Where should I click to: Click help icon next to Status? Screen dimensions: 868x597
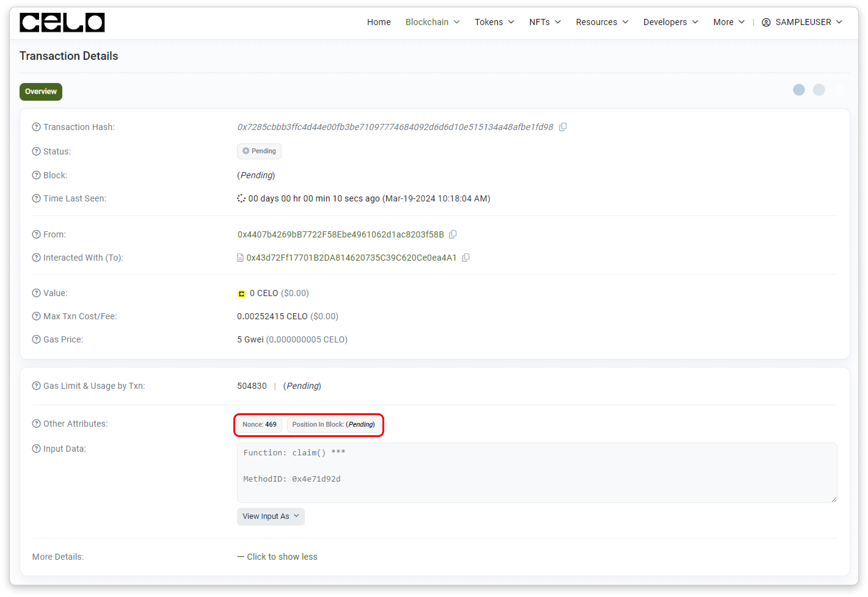point(36,151)
